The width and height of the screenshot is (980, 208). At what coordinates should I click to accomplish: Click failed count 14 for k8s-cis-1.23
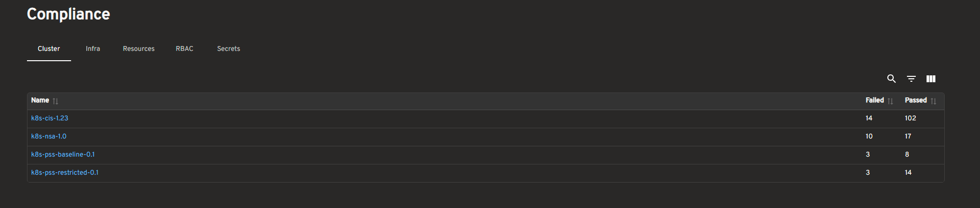(x=869, y=118)
